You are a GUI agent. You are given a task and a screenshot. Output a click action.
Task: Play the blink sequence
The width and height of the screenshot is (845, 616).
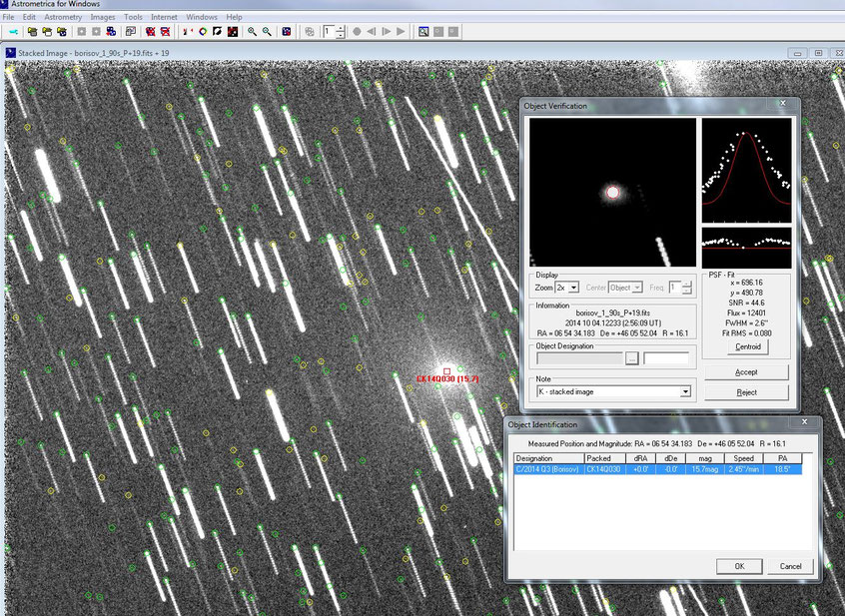(x=401, y=32)
